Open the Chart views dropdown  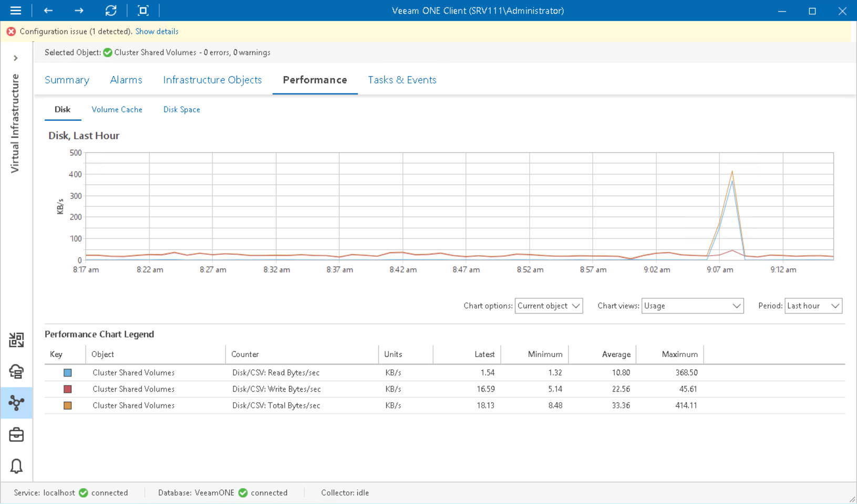[692, 306]
